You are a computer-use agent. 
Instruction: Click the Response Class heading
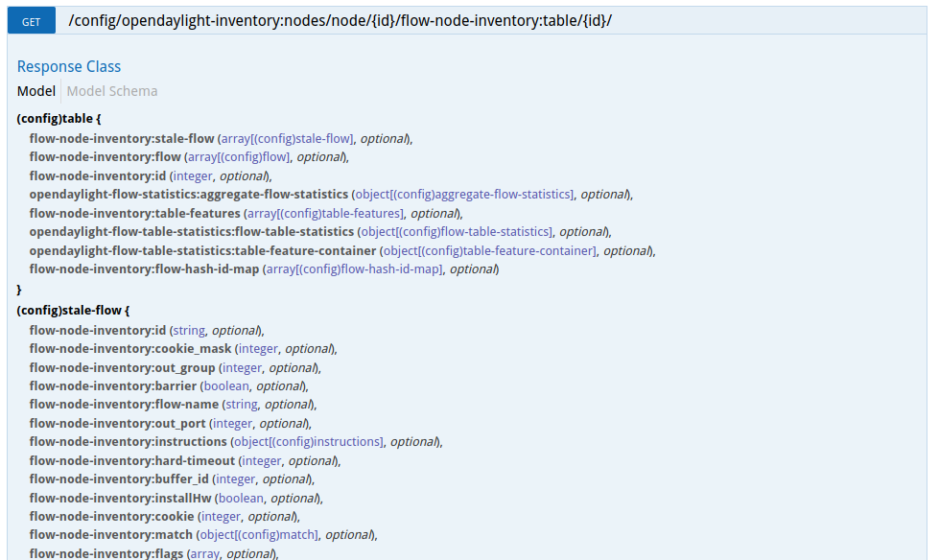click(69, 66)
